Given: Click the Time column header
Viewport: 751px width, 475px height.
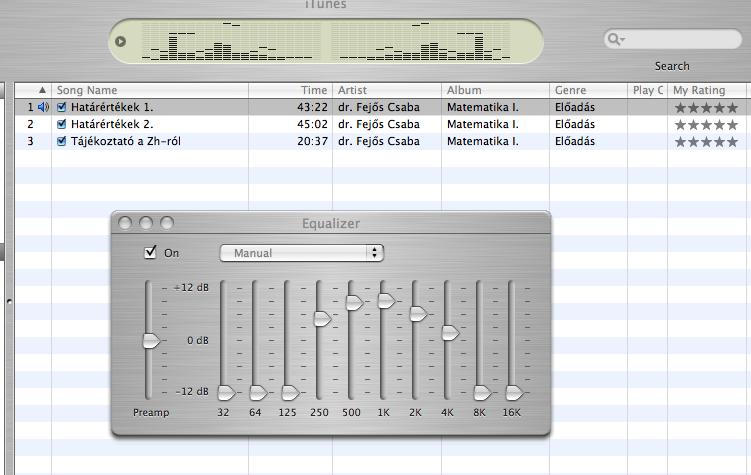Looking at the screenshot, I should [290, 90].
